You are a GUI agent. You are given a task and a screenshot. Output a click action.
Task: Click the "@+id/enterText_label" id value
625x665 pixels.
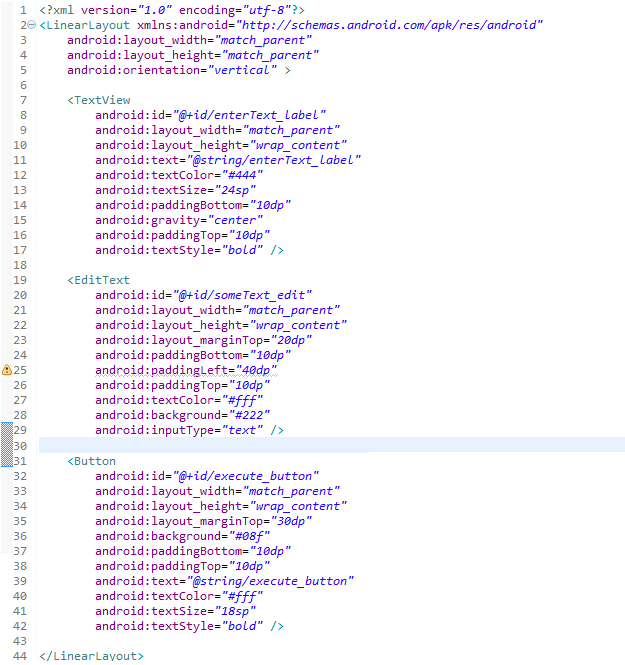click(x=249, y=115)
